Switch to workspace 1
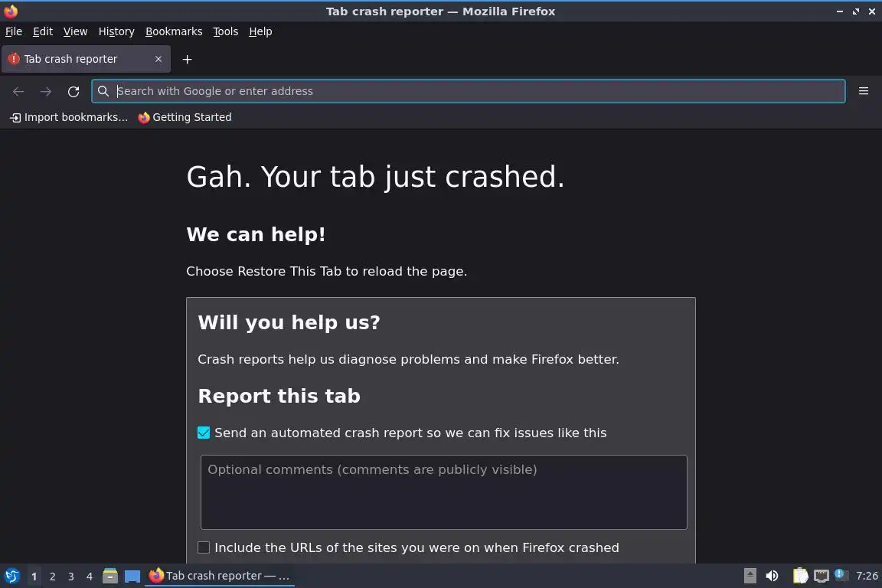 34,577
